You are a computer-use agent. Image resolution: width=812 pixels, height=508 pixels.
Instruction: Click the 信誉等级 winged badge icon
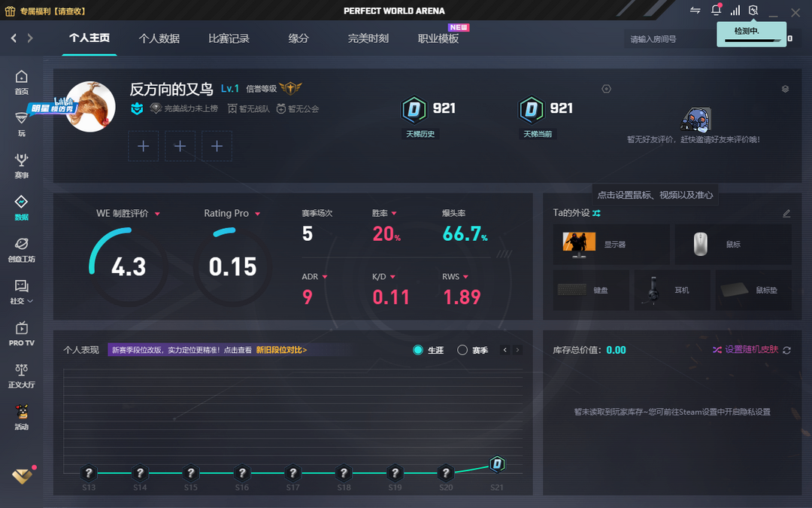coord(290,88)
